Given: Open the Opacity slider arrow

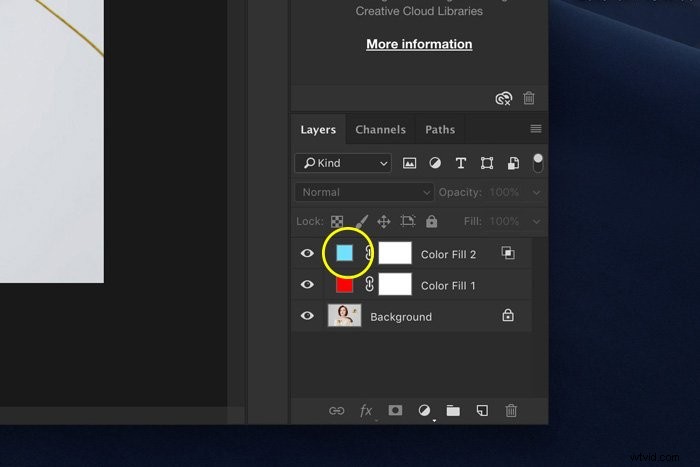Looking at the screenshot, I should (x=536, y=193).
